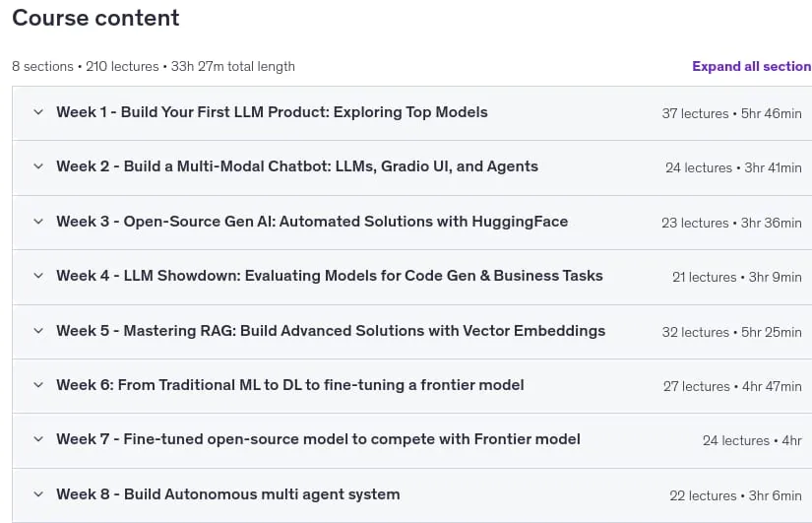Click Week 4 LLM Showdown section title
Screen dimensions: 812x523
(x=330, y=275)
